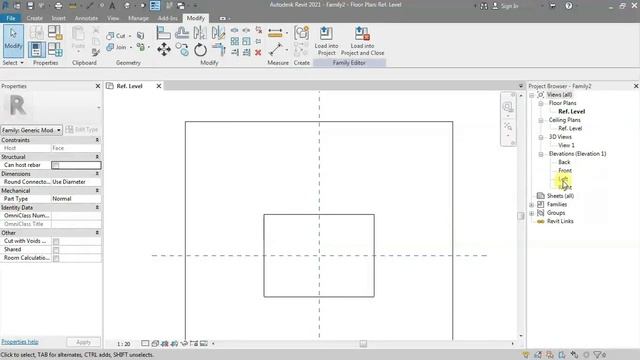Select the Offset tool
640x360 pixels.
tap(182, 33)
